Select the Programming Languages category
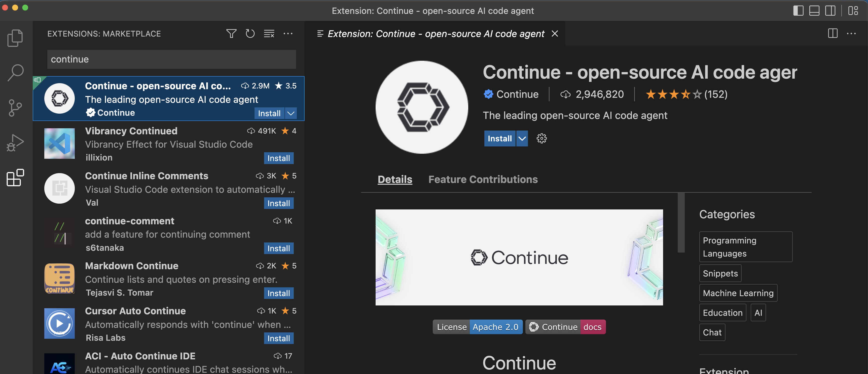The image size is (868, 374). coord(746,247)
